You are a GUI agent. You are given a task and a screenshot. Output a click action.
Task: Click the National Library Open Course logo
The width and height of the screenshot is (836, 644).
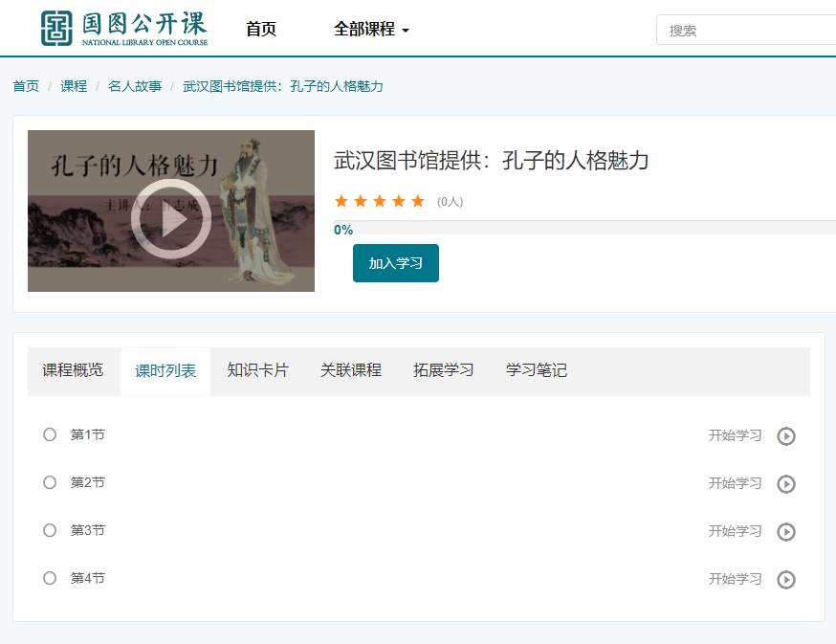point(124,29)
